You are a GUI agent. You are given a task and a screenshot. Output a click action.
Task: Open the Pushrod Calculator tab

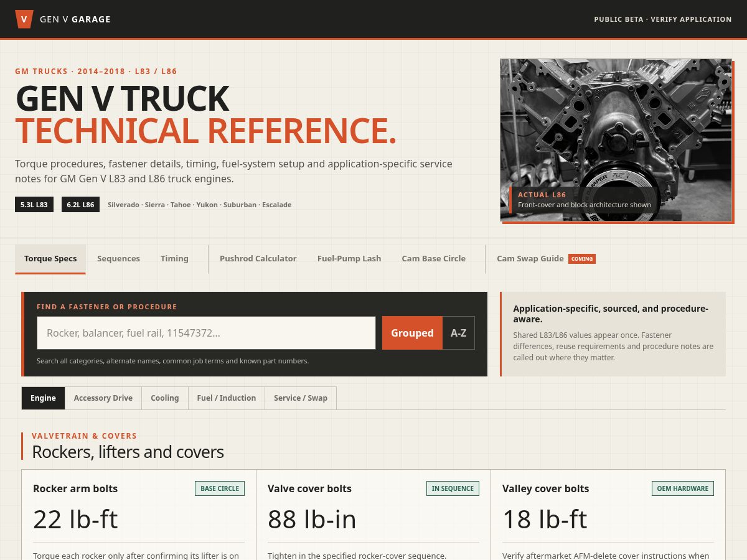click(x=258, y=259)
